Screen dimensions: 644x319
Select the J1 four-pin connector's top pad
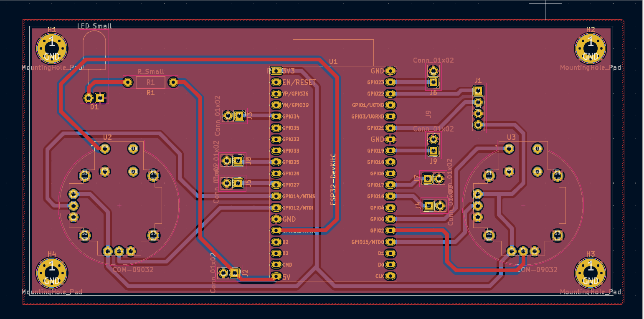(478, 90)
